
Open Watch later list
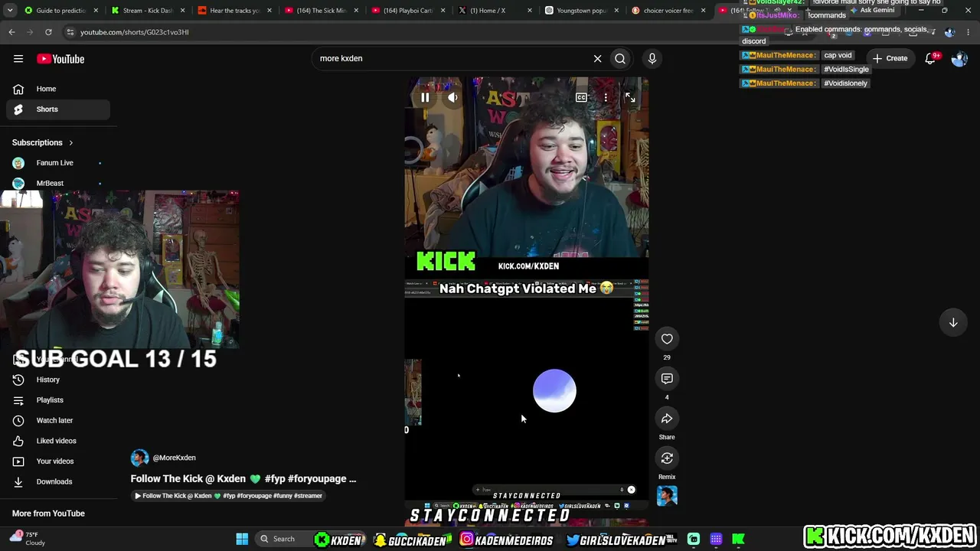(58, 420)
